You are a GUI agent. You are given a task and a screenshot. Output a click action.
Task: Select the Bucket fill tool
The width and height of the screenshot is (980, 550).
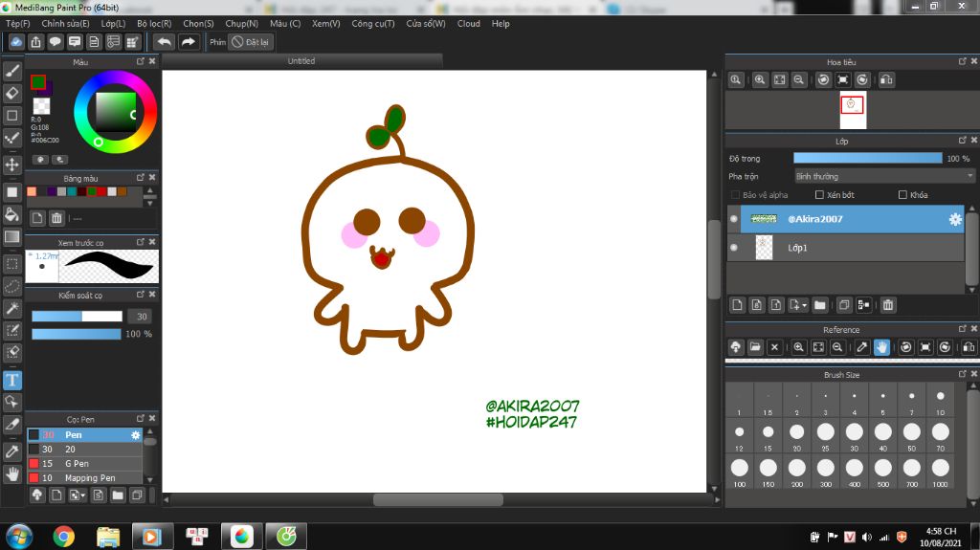pos(12,214)
